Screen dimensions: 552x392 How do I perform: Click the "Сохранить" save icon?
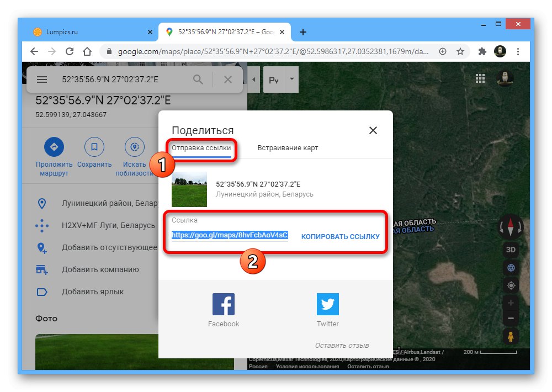point(94,146)
